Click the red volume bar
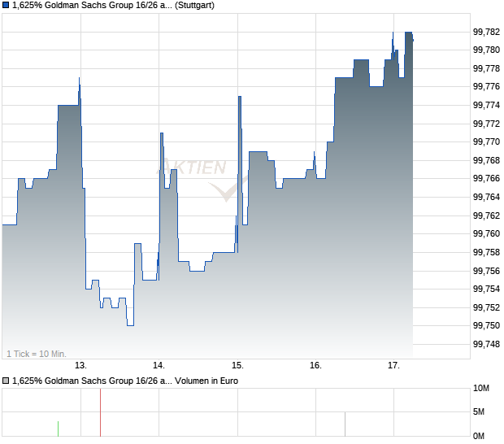Screen dimensions: 504x444 click(100, 413)
